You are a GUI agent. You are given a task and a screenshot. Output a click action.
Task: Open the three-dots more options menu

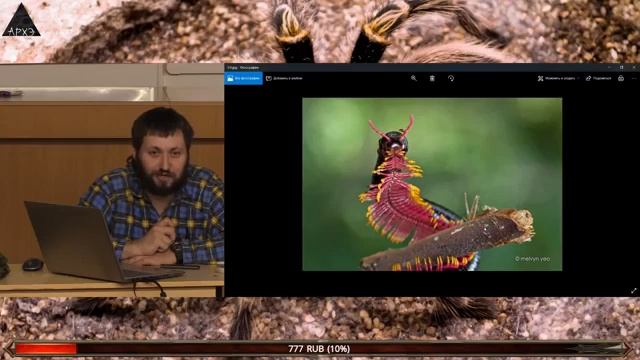pos(634,78)
